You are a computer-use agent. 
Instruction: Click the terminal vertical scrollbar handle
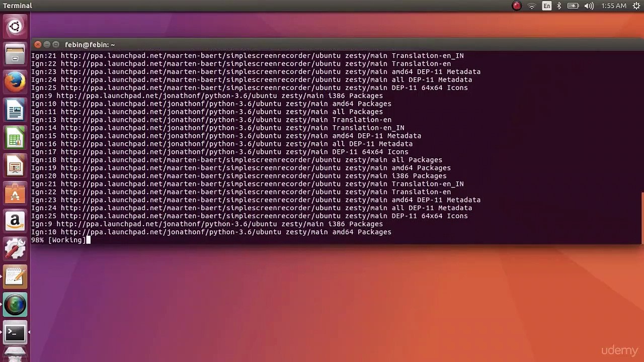(x=642, y=217)
